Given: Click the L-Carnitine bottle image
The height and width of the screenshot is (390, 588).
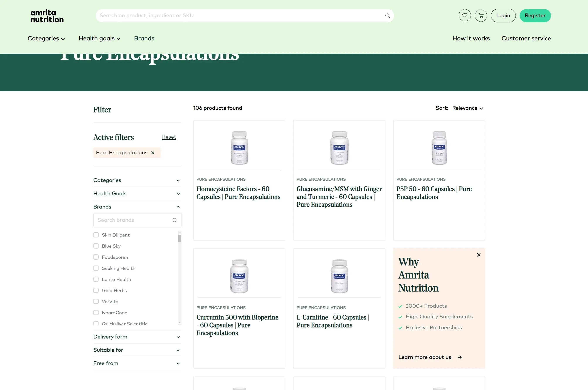Looking at the screenshot, I should pyautogui.click(x=339, y=276).
